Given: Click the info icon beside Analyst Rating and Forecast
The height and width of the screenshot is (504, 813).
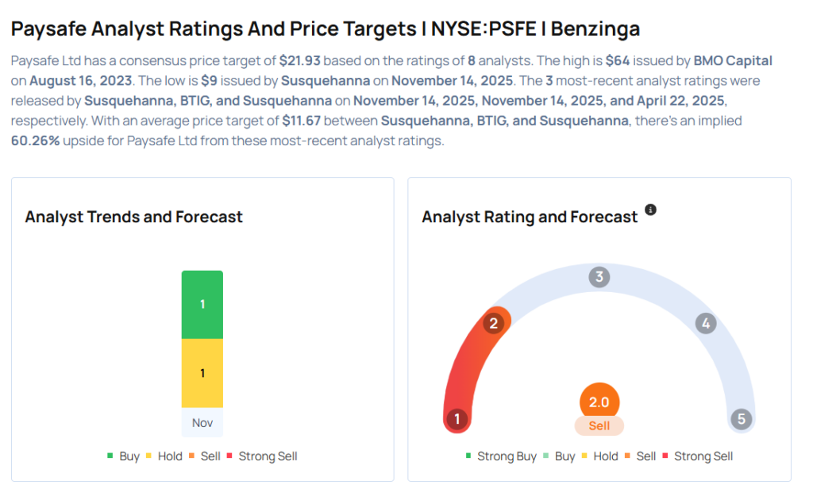Looking at the screenshot, I should click(x=650, y=210).
